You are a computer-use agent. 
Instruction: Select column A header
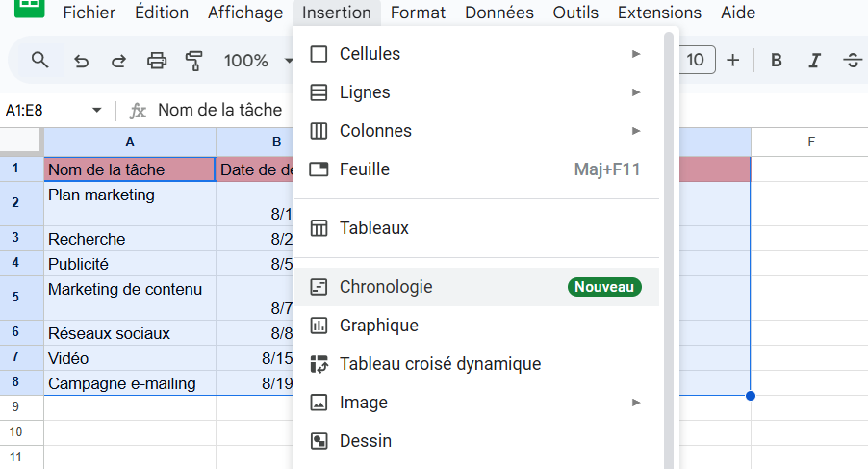pyautogui.click(x=130, y=143)
